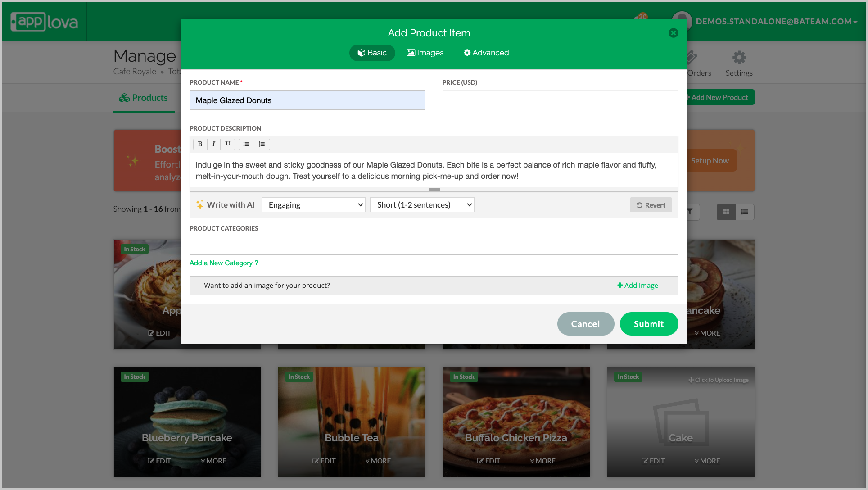Insert bulleted list in description
The height and width of the screenshot is (490, 868).
(x=246, y=144)
